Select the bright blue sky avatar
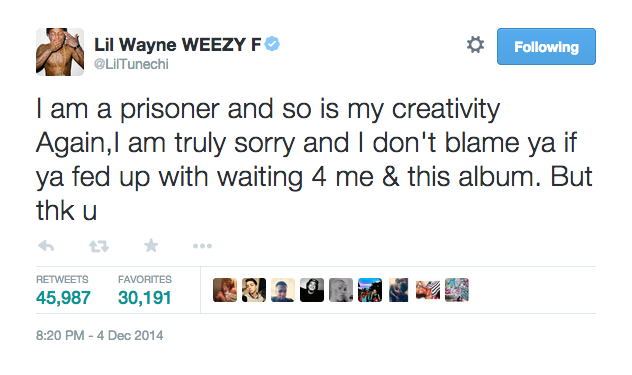Image resolution: width=632 pixels, height=375 pixels. (x=370, y=290)
